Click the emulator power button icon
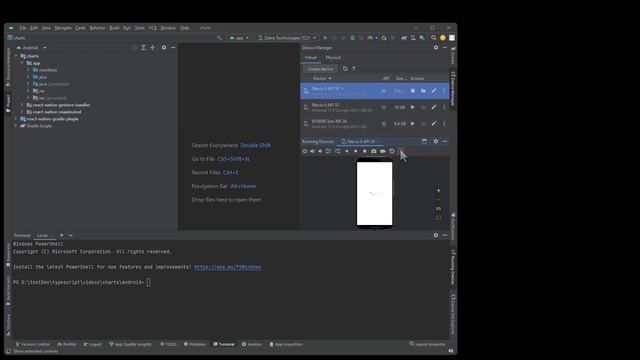 [304, 151]
